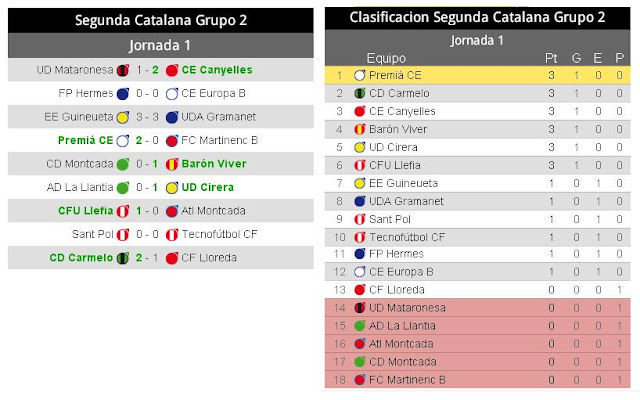Click the Sant Pol crest in match results
Image resolution: width=640 pixels, height=400 pixels.
pos(123,234)
